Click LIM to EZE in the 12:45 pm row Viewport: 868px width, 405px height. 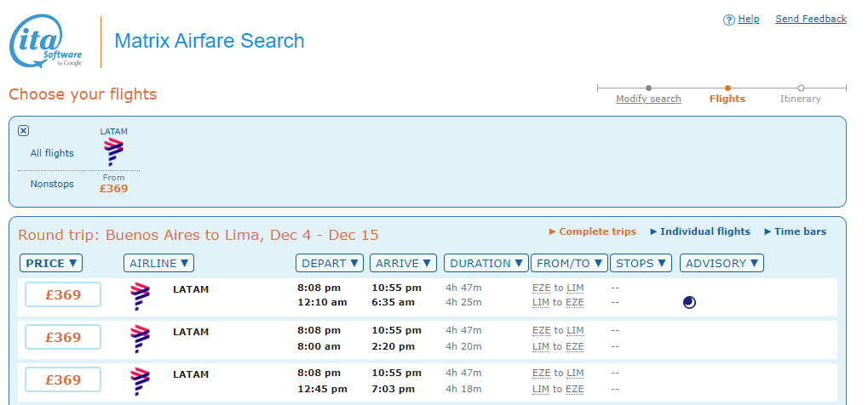coord(558,389)
